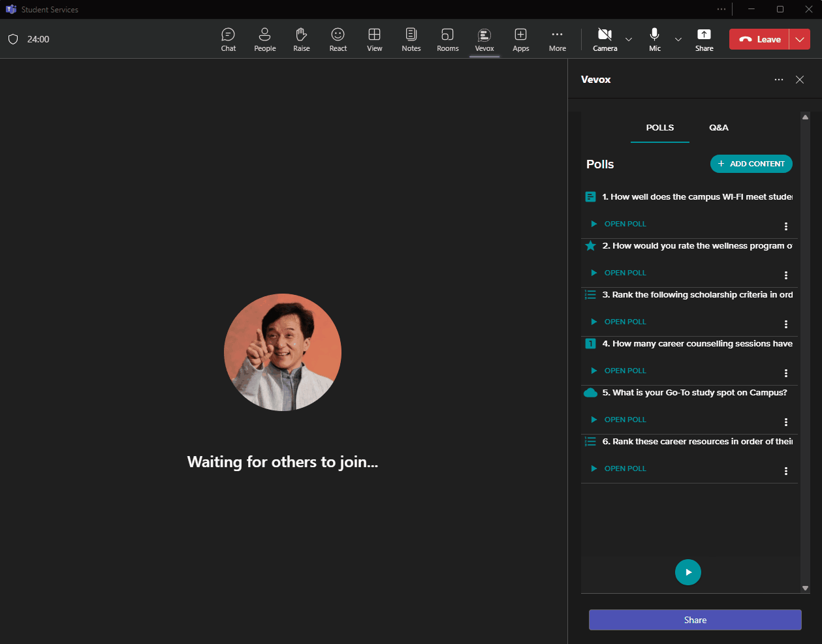Switch to the Q&A tab
Image resolution: width=822 pixels, height=644 pixels.
[718, 128]
